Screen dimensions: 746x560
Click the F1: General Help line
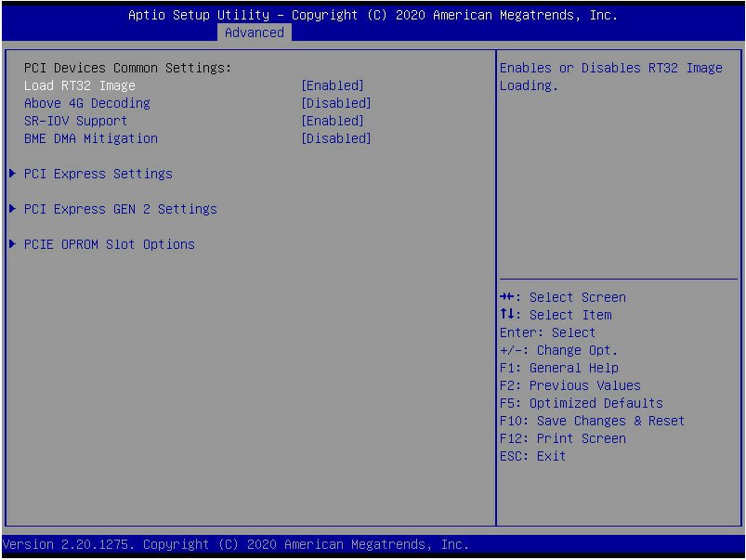(x=559, y=368)
